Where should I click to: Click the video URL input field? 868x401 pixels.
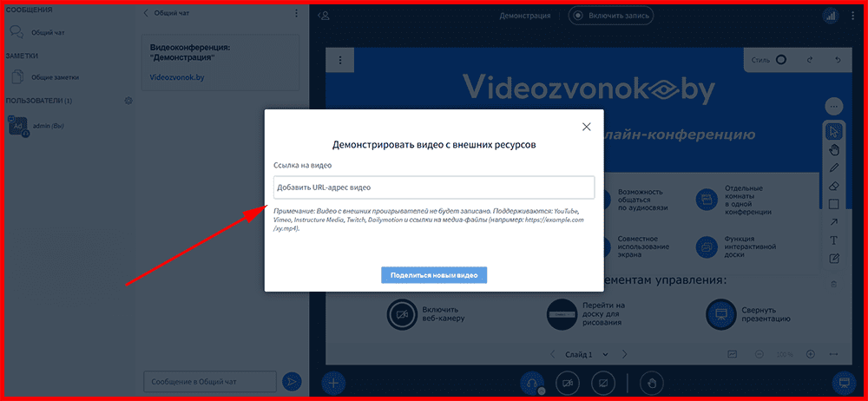tap(434, 187)
